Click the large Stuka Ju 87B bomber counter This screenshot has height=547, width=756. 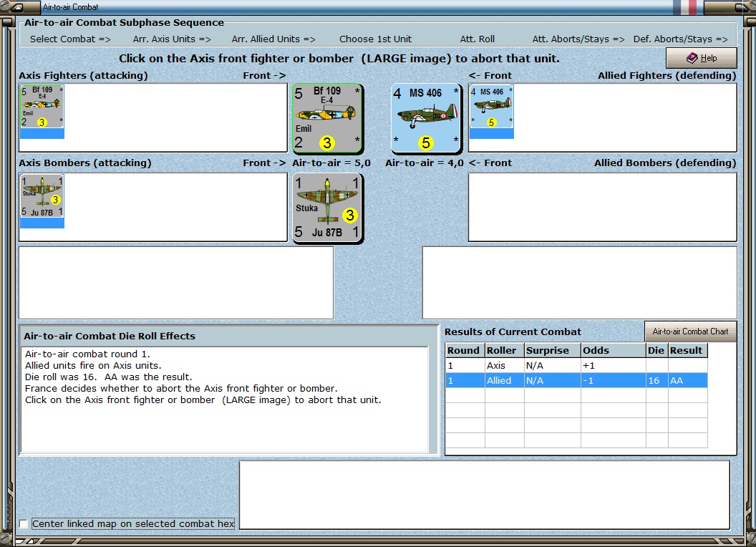[x=328, y=208]
